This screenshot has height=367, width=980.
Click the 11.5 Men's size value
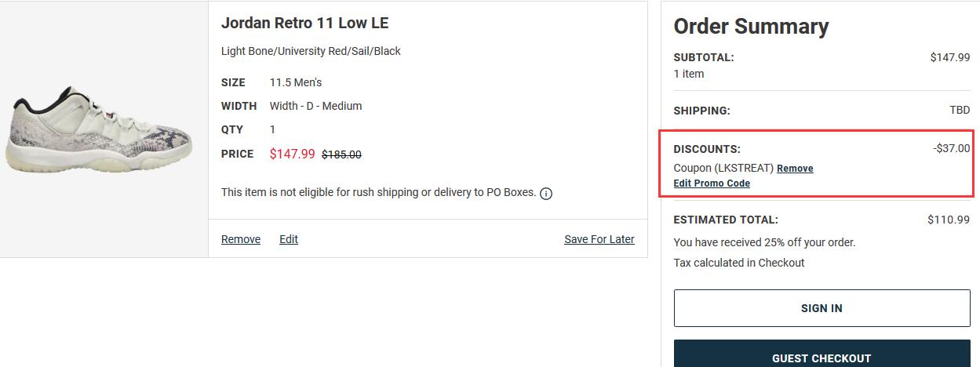click(x=296, y=82)
